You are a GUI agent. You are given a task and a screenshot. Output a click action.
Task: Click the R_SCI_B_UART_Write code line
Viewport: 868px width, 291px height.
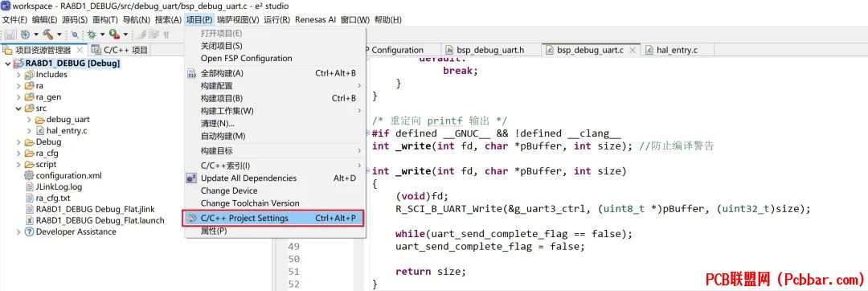[x=603, y=209]
